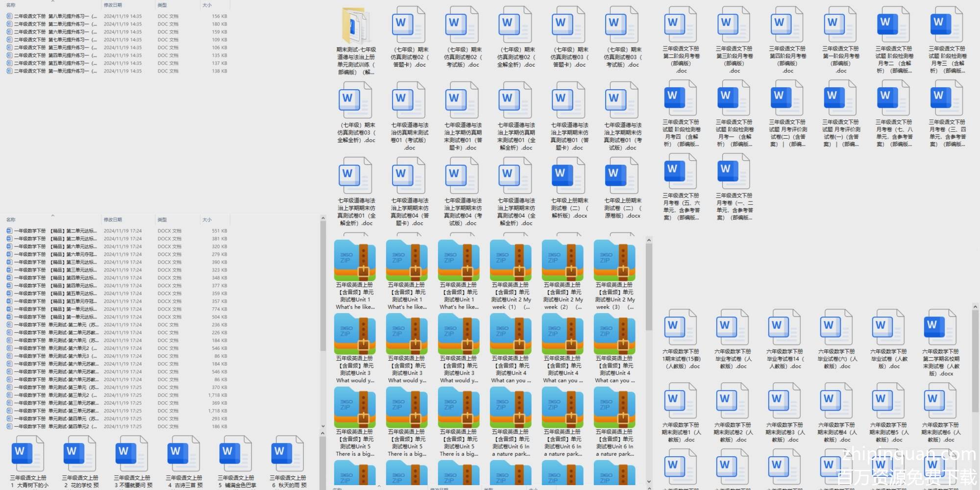Sort 二年级语文 list by 修改日期 column

pyautogui.click(x=113, y=5)
